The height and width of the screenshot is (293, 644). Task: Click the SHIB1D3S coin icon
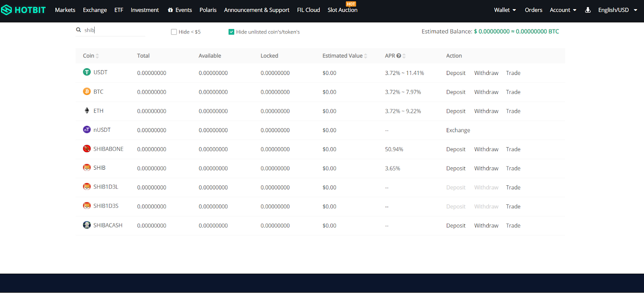click(x=87, y=206)
